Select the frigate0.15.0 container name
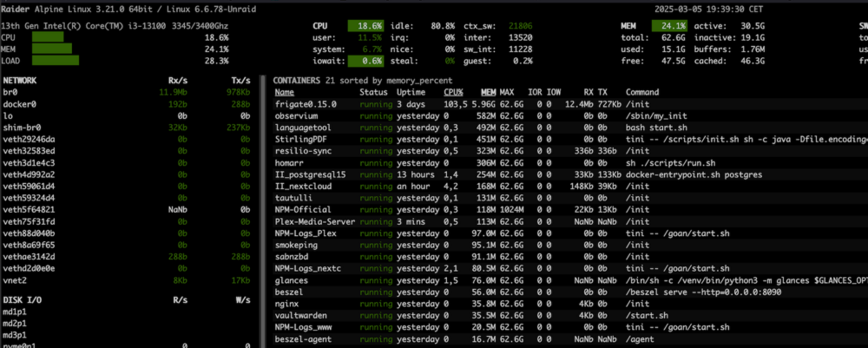The width and height of the screenshot is (868, 348). click(306, 104)
